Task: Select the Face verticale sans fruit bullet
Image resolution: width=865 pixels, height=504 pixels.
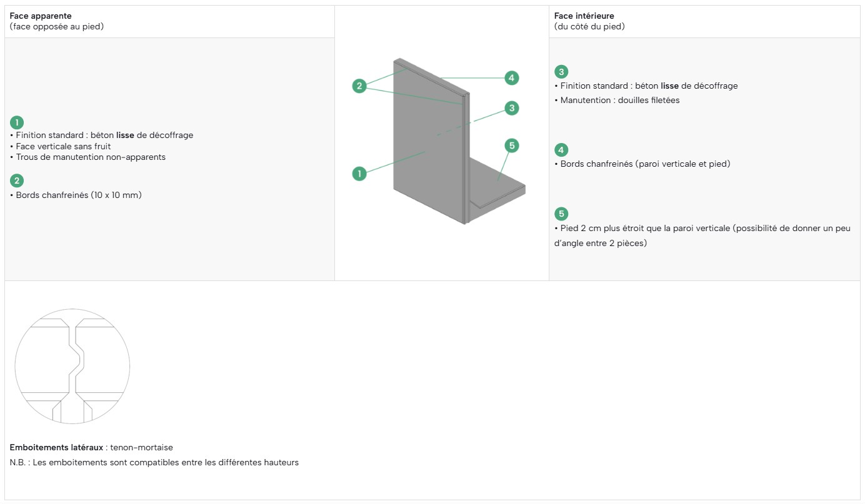Action: (x=61, y=146)
